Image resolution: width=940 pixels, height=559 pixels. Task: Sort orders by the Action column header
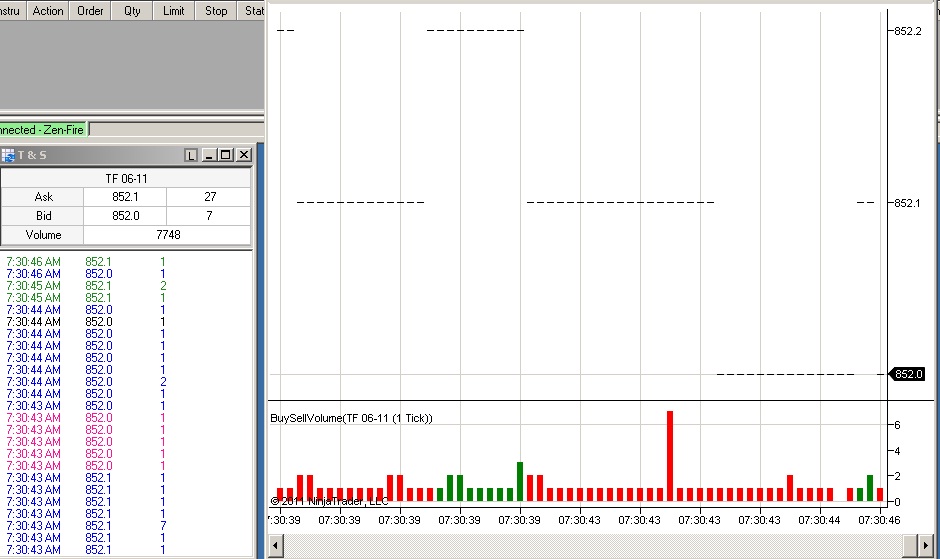(x=48, y=11)
